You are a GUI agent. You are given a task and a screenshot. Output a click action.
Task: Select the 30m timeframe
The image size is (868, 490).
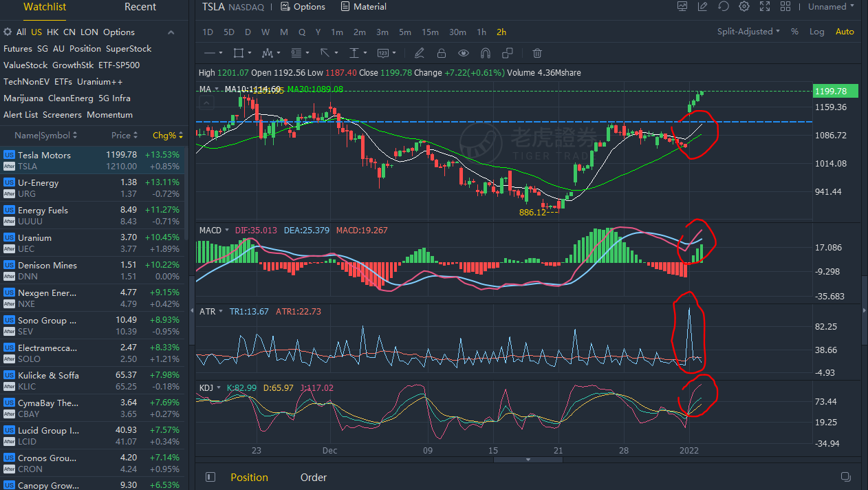click(x=457, y=32)
